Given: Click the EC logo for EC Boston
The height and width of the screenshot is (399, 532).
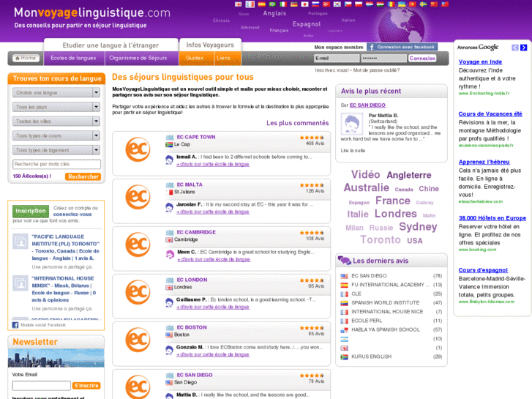Looking at the screenshot, I should 138,340.
